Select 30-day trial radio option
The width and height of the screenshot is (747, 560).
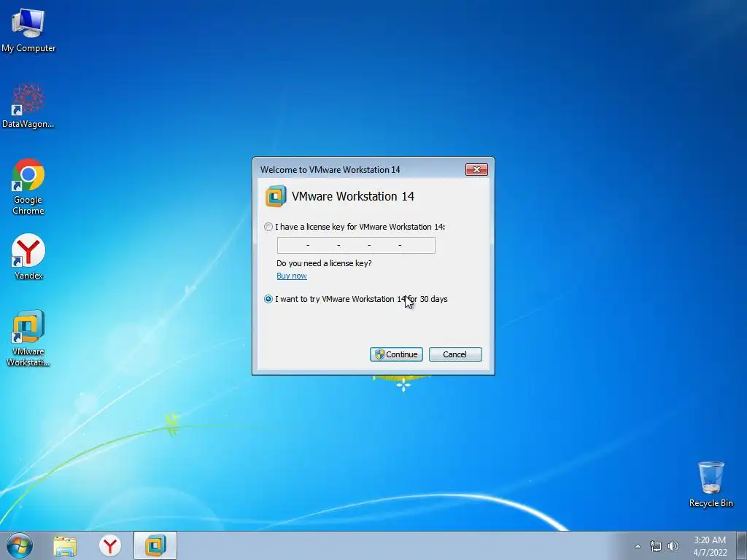268,299
